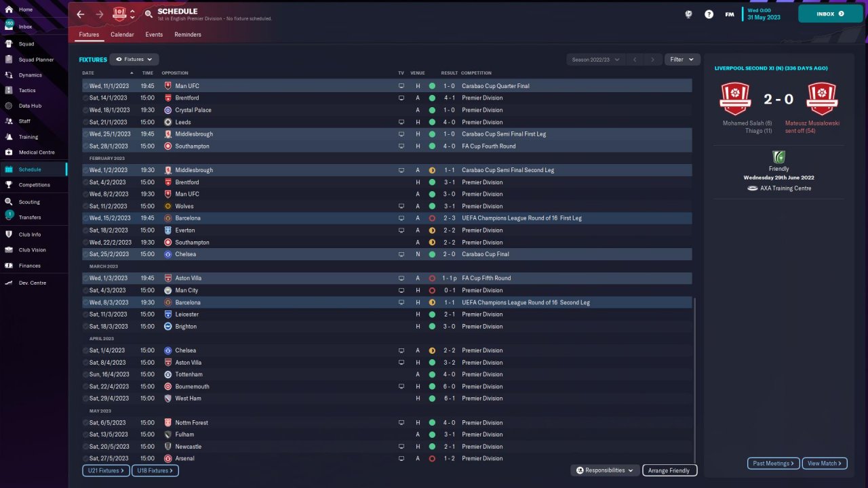Click the red result dot for Arsenal
This screenshot has height=488, width=868.
(x=432, y=458)
